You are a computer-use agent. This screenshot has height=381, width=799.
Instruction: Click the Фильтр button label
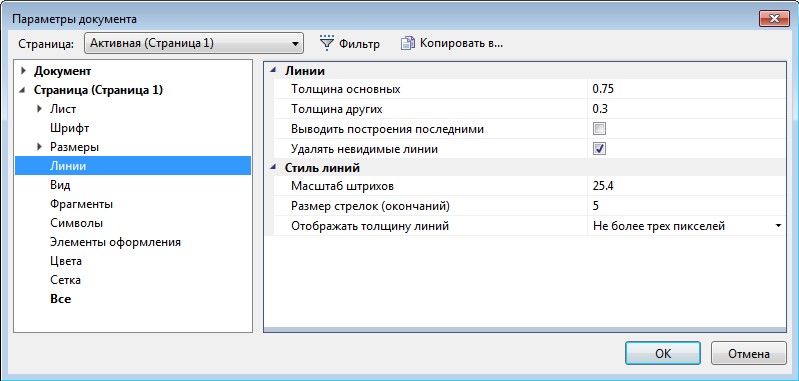tap(359, 44)
